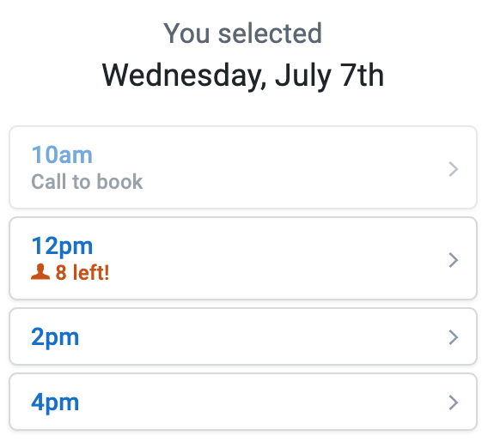Image resolution: width=488 pixels, height=448 pixels.
Task: Click the You selected heading text
Action: coord(243,33)
